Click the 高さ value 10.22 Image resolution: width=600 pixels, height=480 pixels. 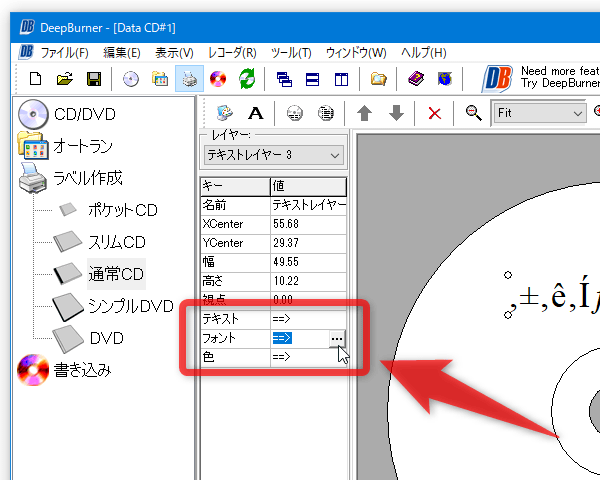[308, 281]
